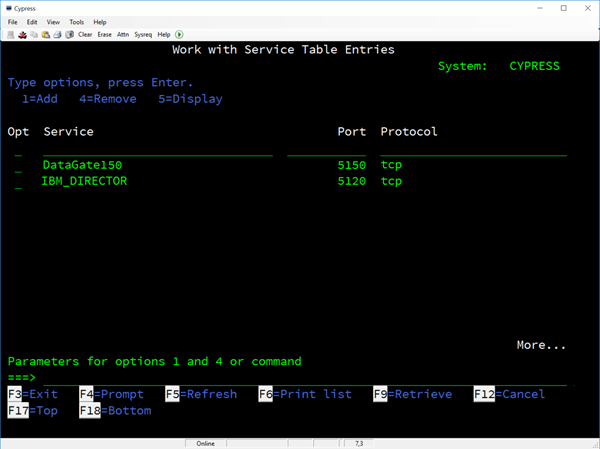
Task: Open the File menu
Action: point(13,22)
